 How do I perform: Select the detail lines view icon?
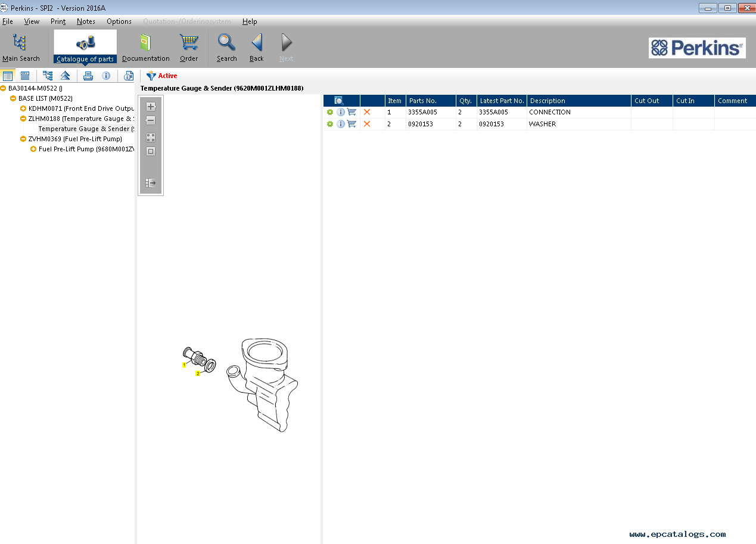(25, 76)
